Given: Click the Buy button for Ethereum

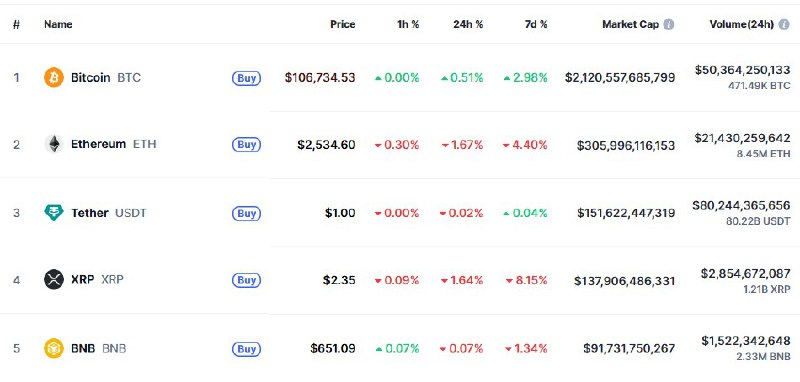Looking at the screenshot, I should (x=246, y=145).
